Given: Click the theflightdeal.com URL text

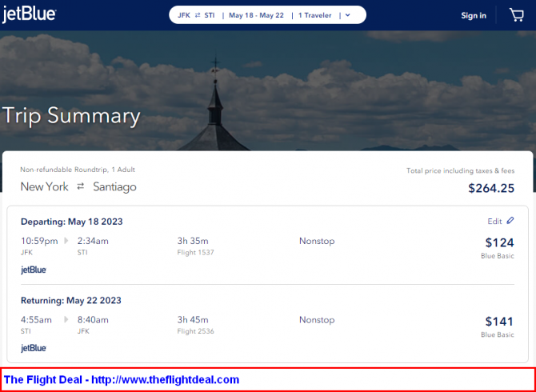Looking at the screenshot, I should click(x=166, y=380).
